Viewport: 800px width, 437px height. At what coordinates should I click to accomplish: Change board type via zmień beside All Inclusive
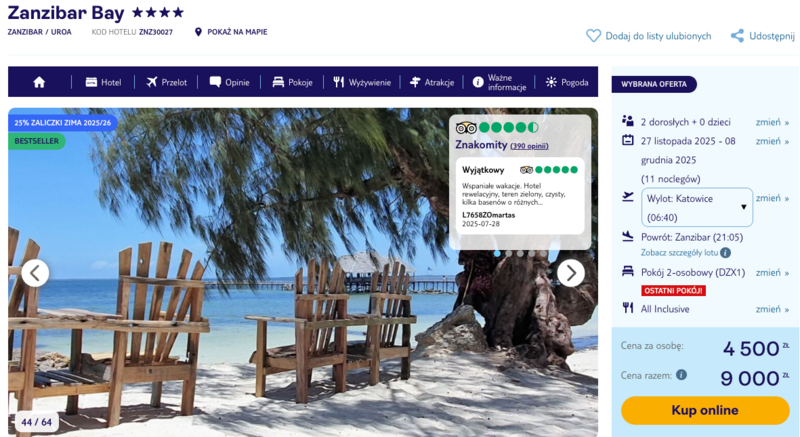point(772,309)
